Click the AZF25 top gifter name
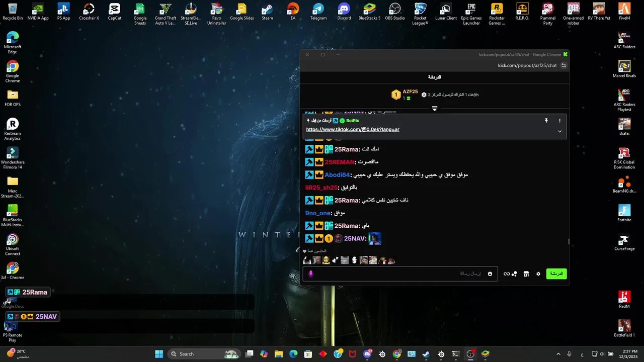Screen dimensions: 644x362 410,92
